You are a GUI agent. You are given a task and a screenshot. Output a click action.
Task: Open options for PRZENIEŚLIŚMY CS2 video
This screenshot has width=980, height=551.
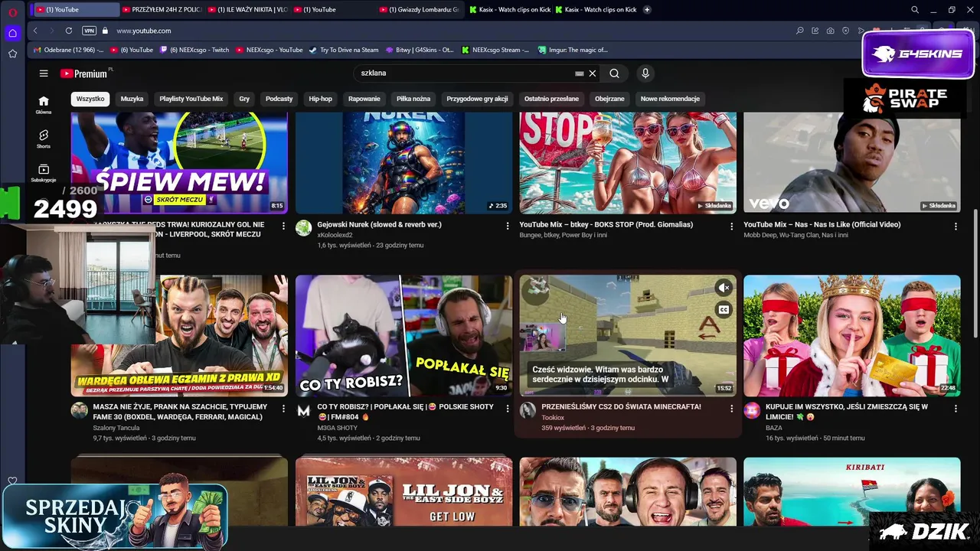[731, 409]
